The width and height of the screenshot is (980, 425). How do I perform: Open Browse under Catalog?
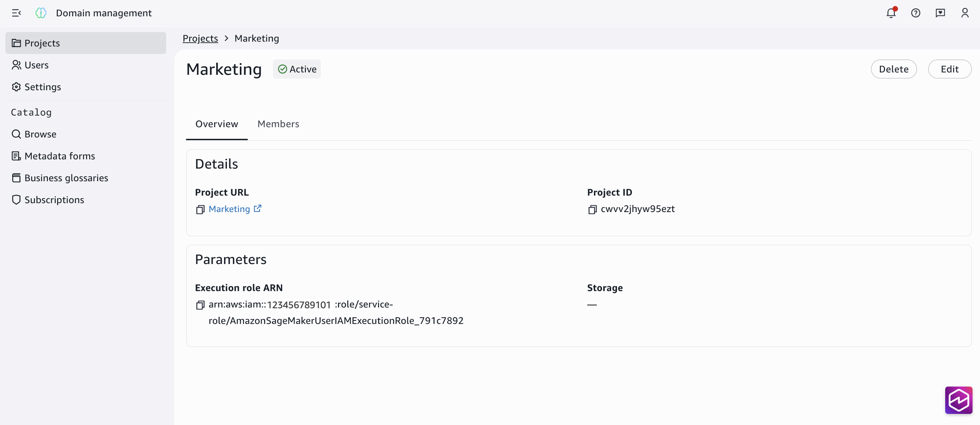click(86, 134)
